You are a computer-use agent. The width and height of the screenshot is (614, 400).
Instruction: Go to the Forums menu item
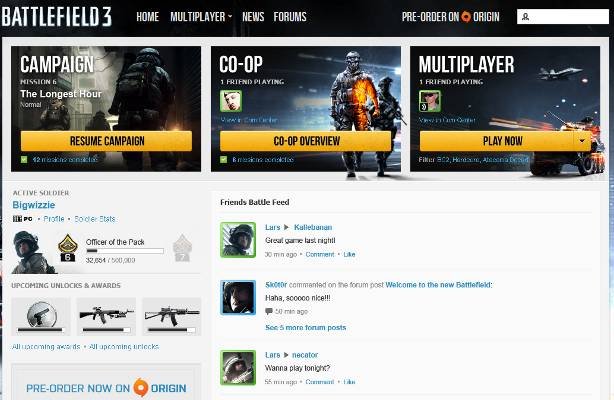pos(290,17)
